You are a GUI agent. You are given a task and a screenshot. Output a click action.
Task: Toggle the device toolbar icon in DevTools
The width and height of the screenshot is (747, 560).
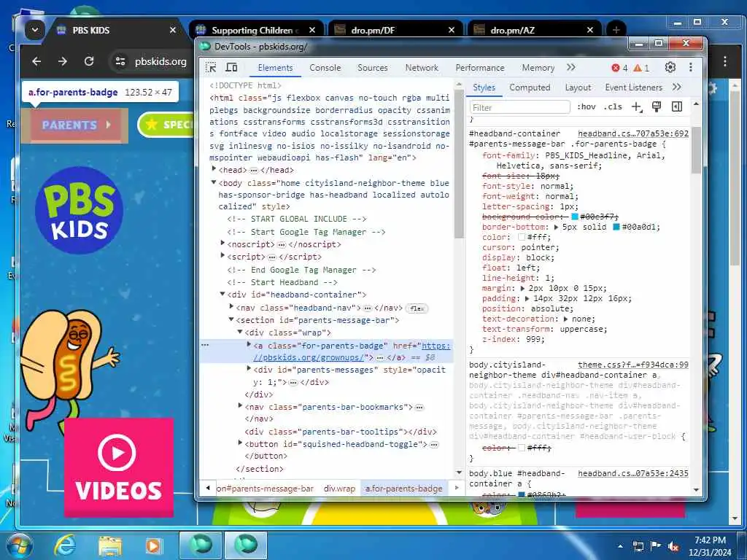(231, 67)
